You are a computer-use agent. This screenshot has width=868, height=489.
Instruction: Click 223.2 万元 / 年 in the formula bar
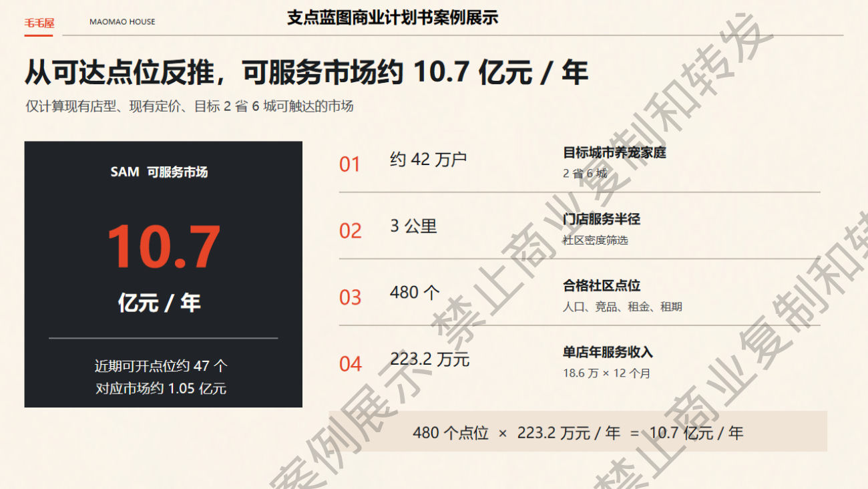569,433
